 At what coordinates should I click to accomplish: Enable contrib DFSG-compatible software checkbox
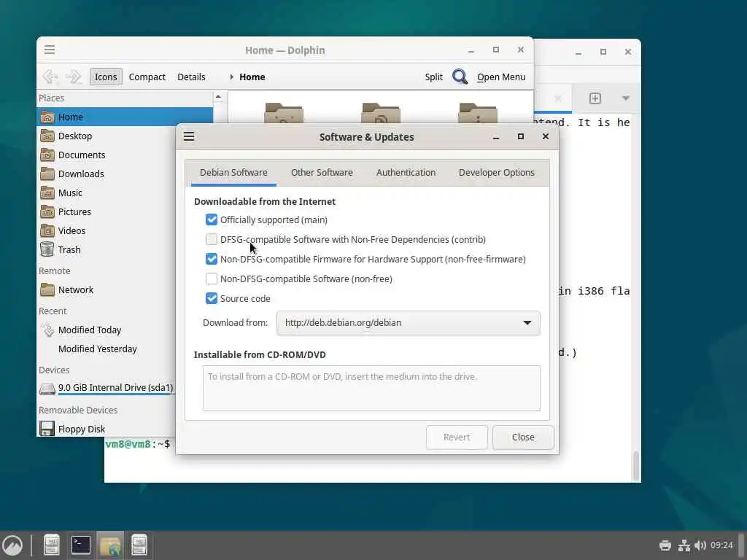pyautogui.click(x=211, y=239)
